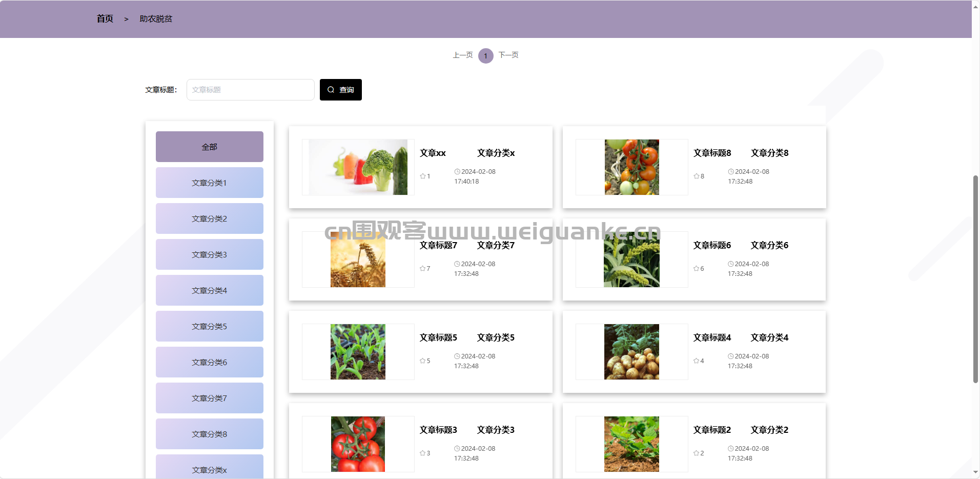Viewport: 980px width, 479px height.
Task: Filter by 文章分类x in sidebar
Action: [x=210, y=467]
